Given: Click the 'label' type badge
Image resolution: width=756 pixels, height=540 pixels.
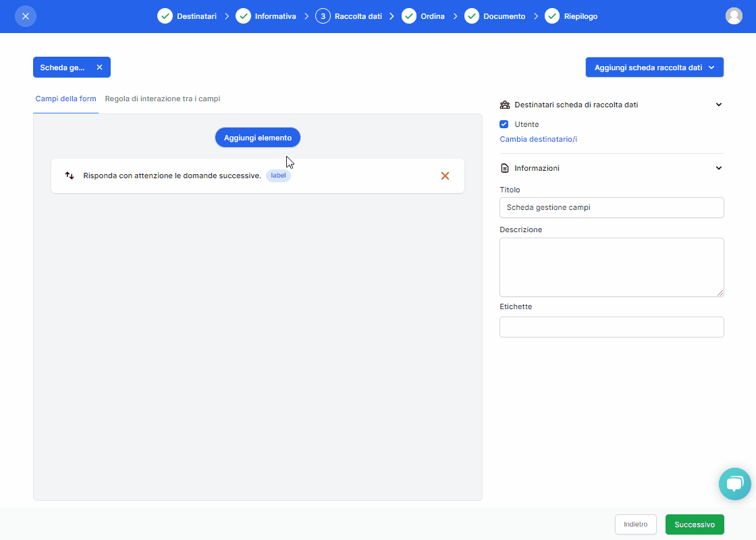Looking at the screenshot, I should tap(278, 175).
